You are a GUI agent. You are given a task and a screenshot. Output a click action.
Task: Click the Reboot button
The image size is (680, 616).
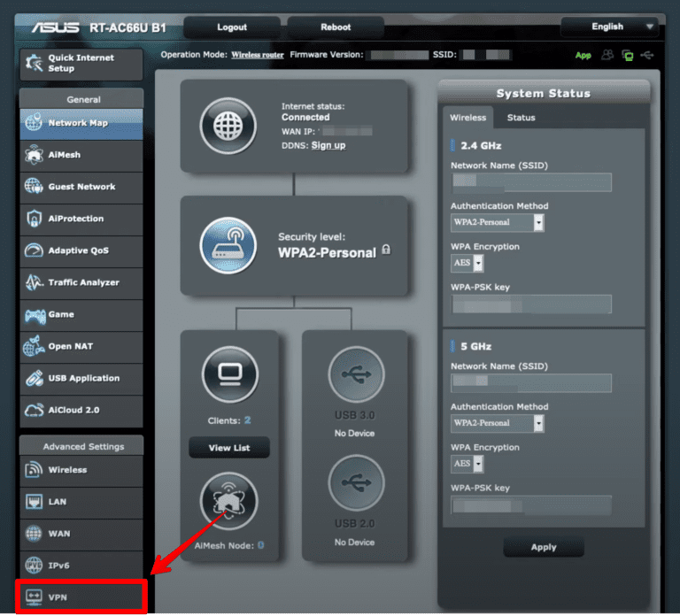click(x=336, y=27)
